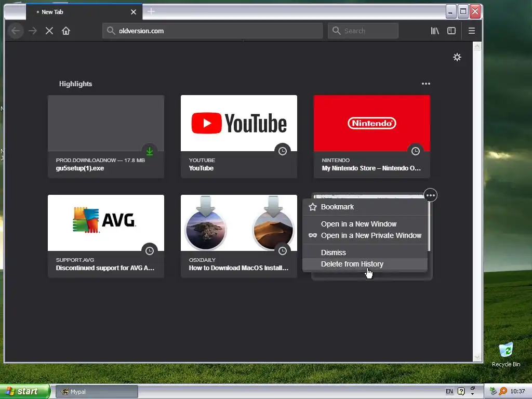The image size is (532, 399).
Task: Click the address bar showing oldversion.com
Action: (212, 31)
